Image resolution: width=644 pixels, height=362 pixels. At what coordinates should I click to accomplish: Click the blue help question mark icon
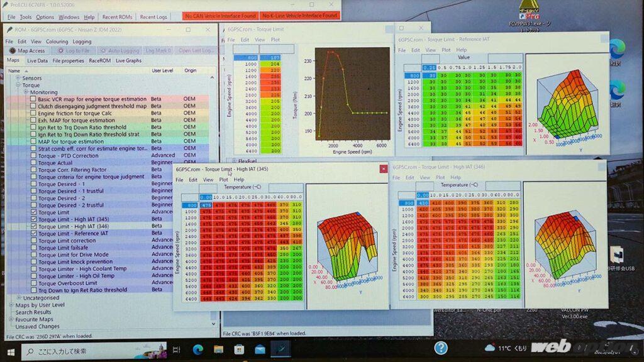pyautogui.click(x=441, y=348)
